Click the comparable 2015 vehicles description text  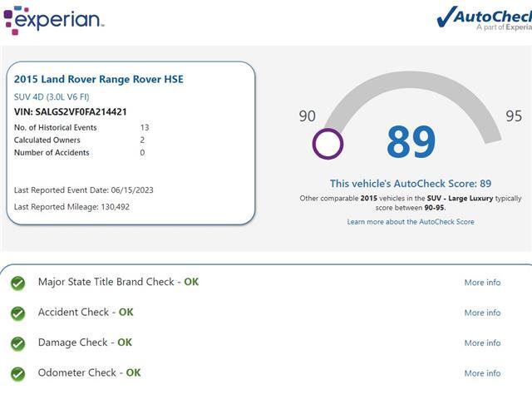tap(411, 203)
